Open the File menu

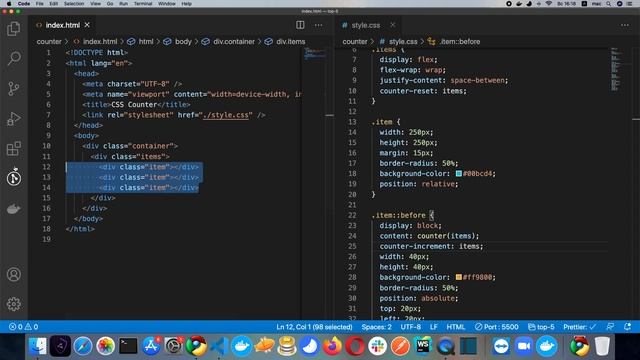(x=40, y=4)
